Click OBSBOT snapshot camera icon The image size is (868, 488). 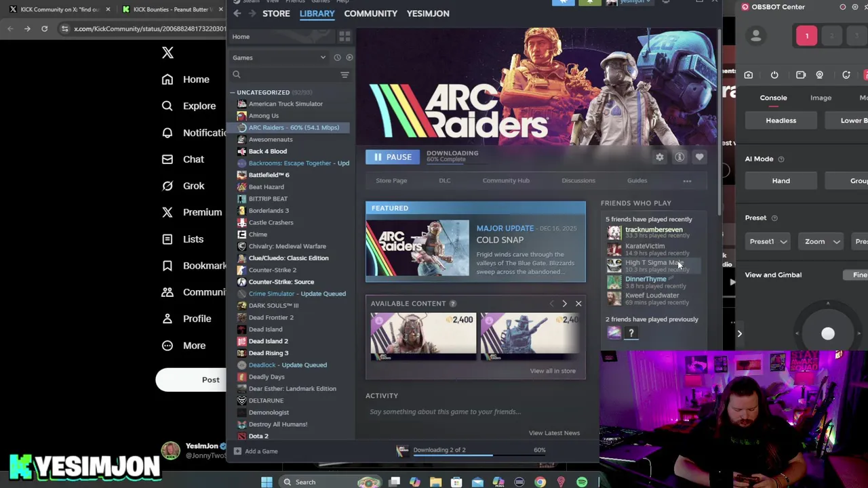coord(749,75)
